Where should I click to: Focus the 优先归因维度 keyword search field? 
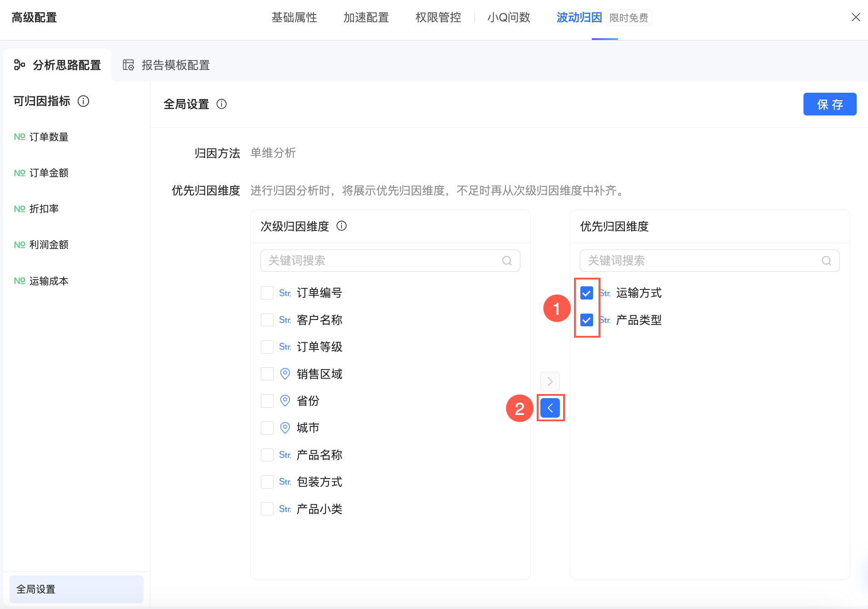coord(709,261)
